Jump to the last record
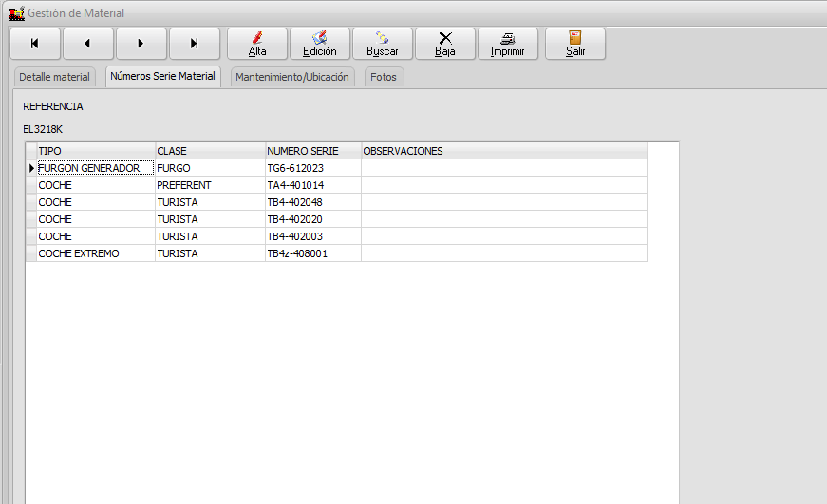The image size is (827, 504). [194, 44]
